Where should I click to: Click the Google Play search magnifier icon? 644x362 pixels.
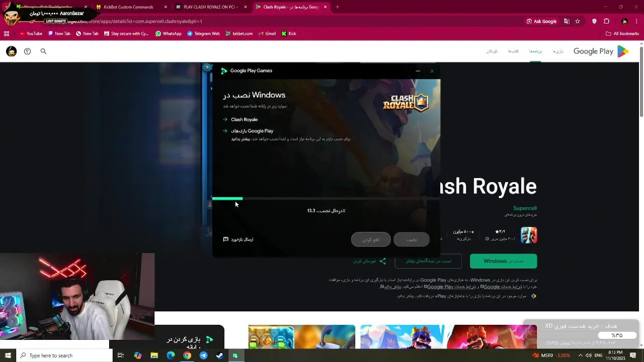43,51
